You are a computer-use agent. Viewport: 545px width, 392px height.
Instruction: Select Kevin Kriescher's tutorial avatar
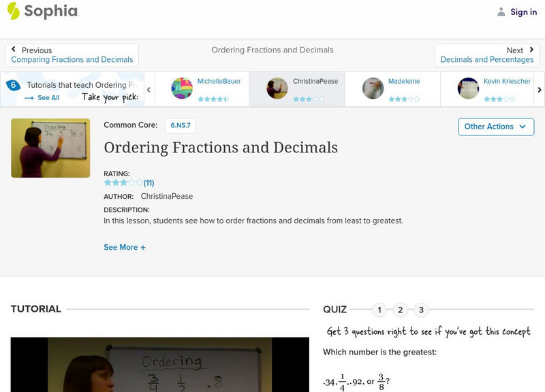click(468, 88)
